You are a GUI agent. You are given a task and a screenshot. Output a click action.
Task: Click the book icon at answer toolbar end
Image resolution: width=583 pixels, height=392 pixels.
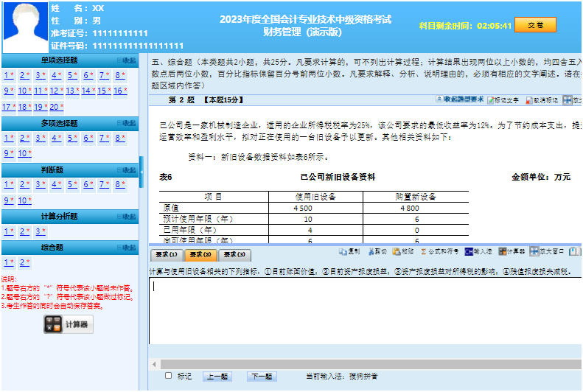click(x=575, y=251)
